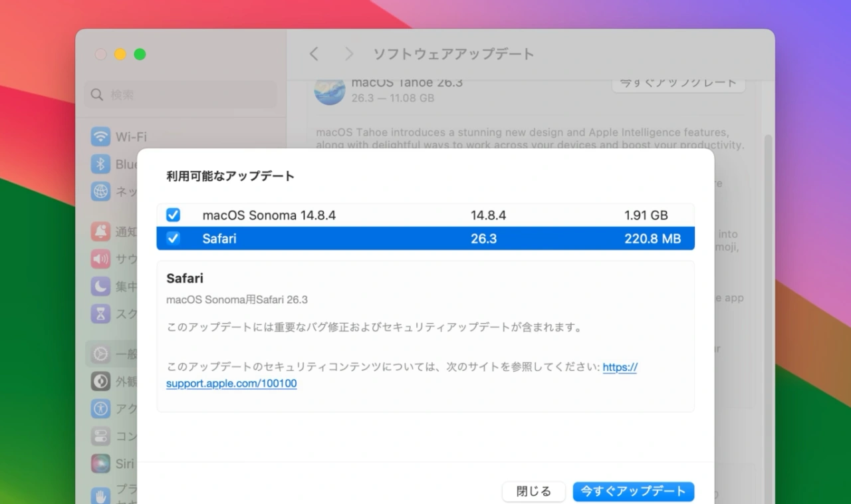Select the 集中モード (Focus) sidebar icon
Screen dimensions: 851x504
(113, 287)
